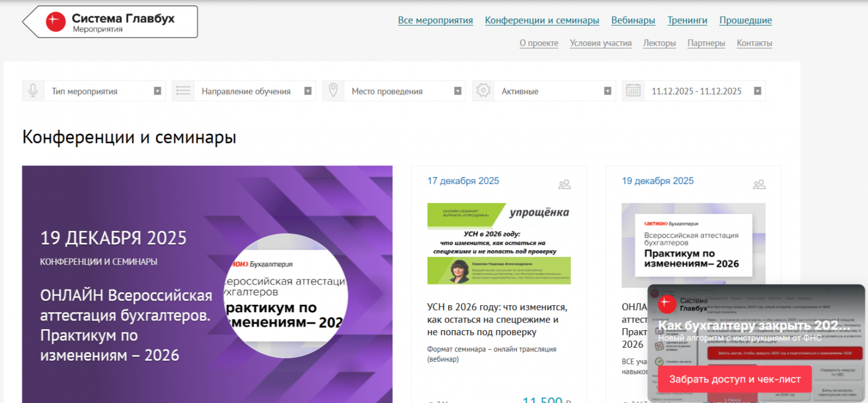
Task: Go to the Тренинги section
Action: pos(687,20)
